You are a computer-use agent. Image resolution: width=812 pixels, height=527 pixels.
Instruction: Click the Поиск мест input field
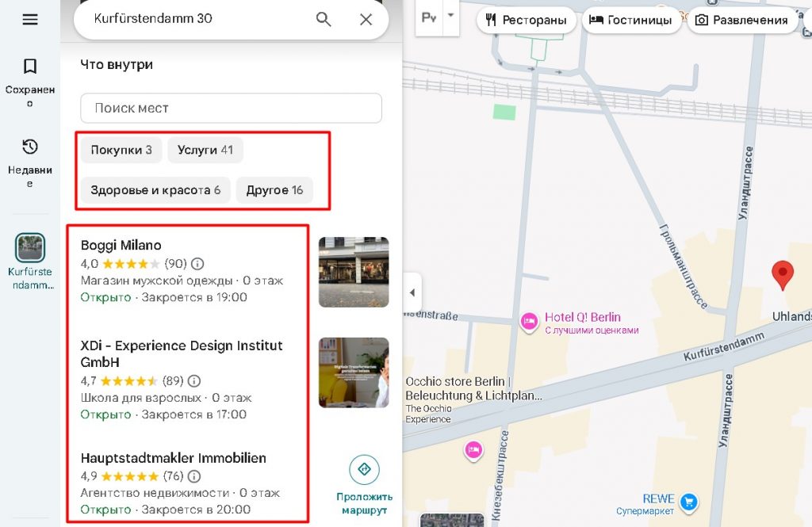(x=231, y=109)
